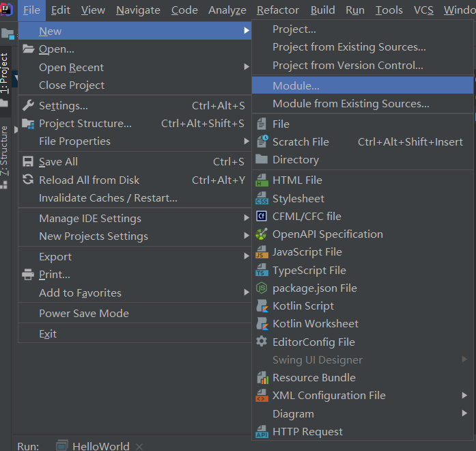The height and width of the screenshot is (451, 476).
Task: Click the Scratch File clock icon
Action: [262, 141]
